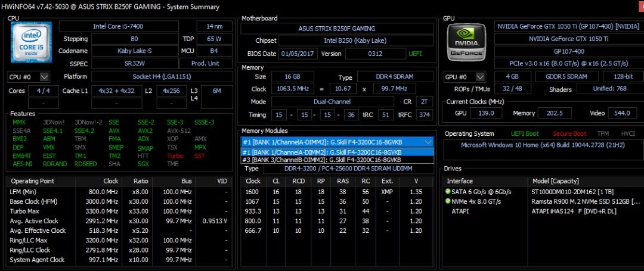This screenshot has height=271, width=644.
Task: Click the red Secure Boot status label
Action: 569,133
